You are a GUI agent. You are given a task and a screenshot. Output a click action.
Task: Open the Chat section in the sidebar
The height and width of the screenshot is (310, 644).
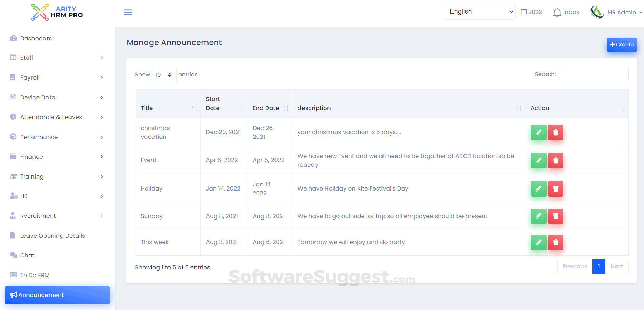(27, 255)
